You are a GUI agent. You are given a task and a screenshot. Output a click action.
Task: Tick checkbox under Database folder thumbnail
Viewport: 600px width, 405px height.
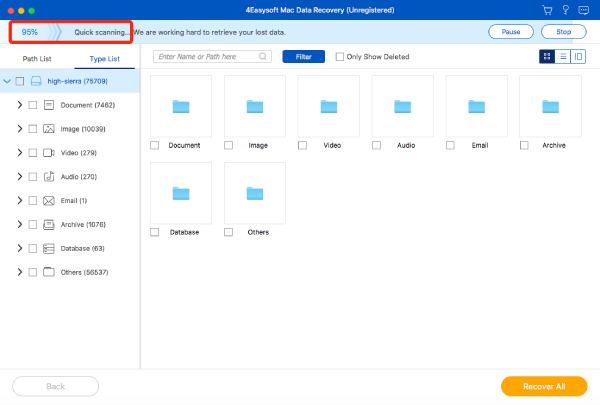155,232
